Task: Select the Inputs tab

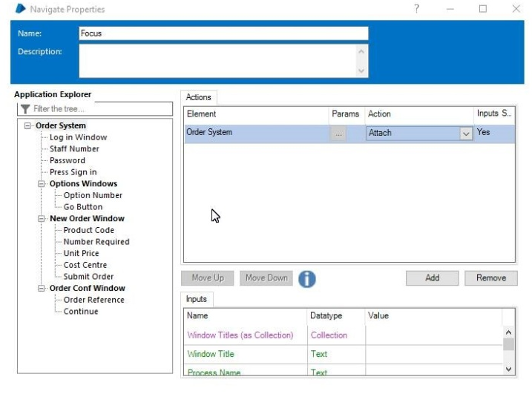Action: point(197,299)
